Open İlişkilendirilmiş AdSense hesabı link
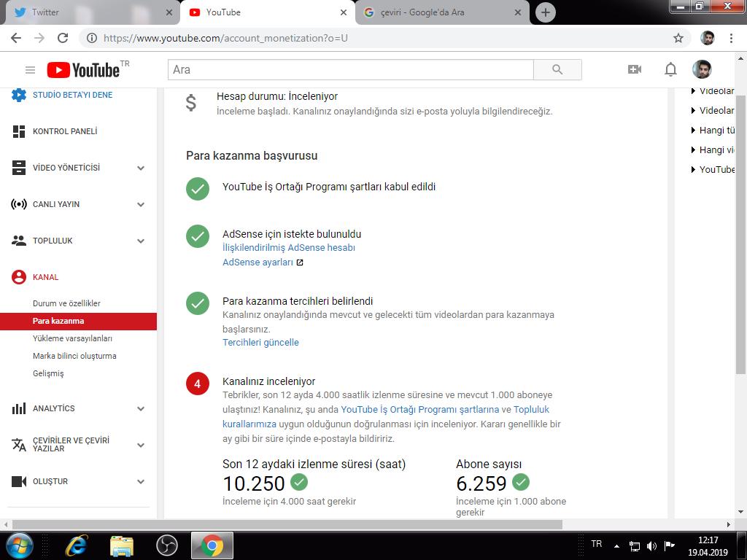The height and width of the screenshot is (560, 747). pos(289,248)
